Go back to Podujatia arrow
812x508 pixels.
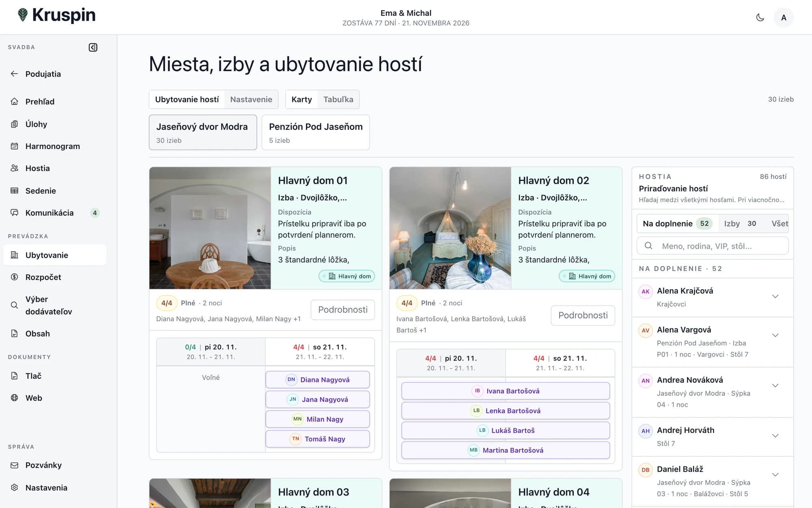(15, 74)
